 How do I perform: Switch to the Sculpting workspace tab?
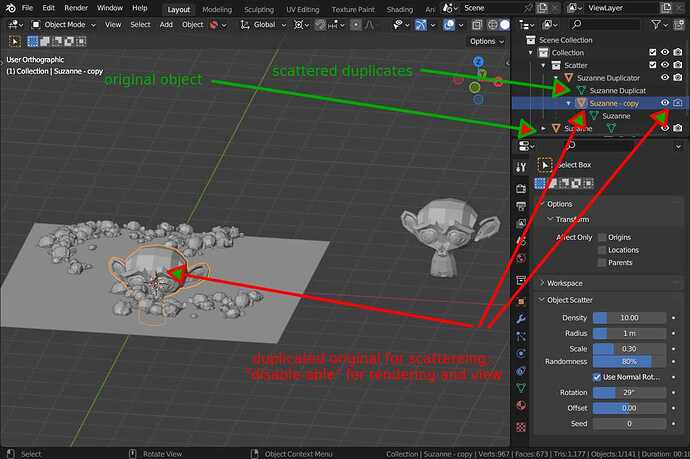coord(259,9)
